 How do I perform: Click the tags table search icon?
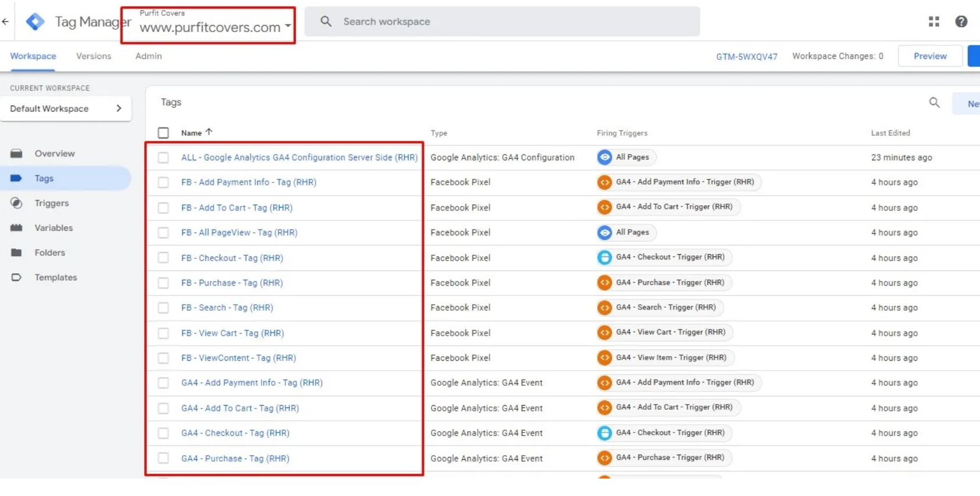(x=935, y=103)
